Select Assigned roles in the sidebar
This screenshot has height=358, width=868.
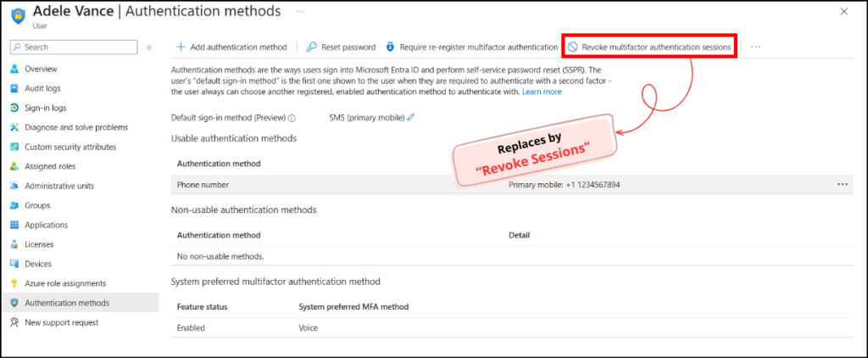50,166
